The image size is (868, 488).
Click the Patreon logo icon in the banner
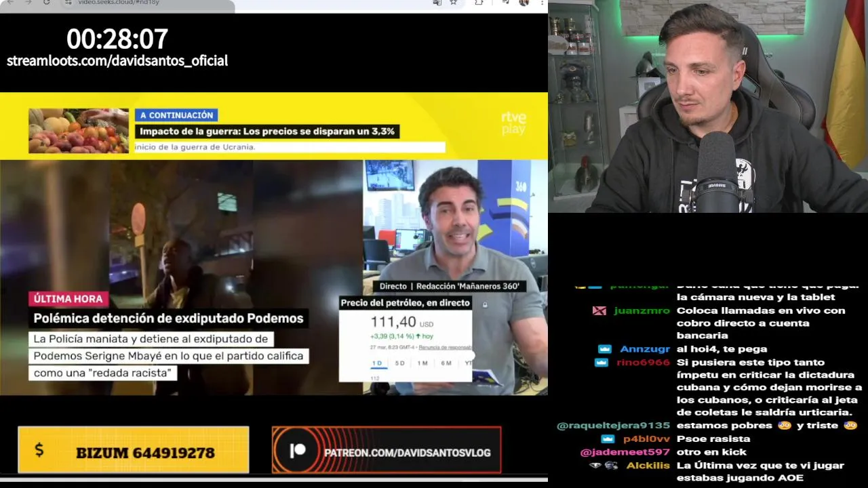coord(298,451)
